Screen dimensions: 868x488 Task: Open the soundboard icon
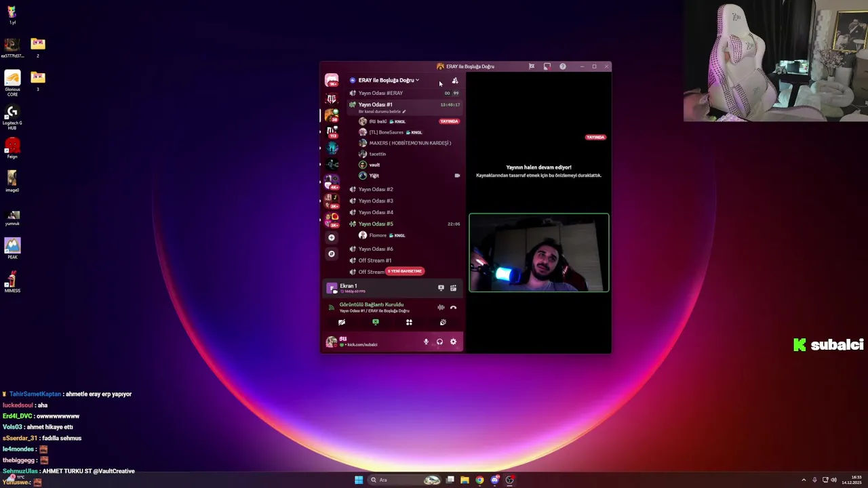(x=443, y=323)
